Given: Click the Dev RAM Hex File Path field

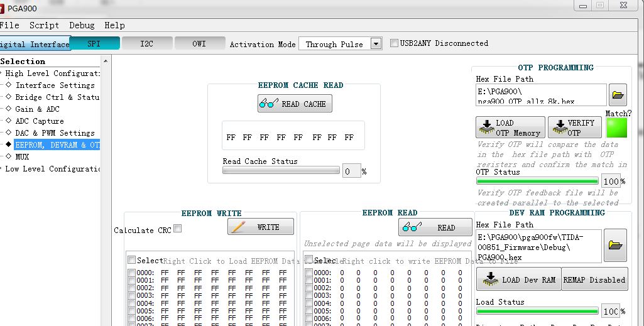Looking at the screenshot, I should point(538,246).
